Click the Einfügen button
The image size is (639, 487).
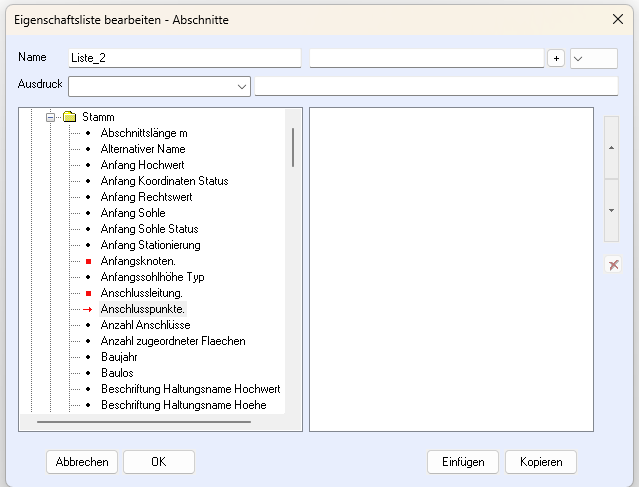(x=462, y=462)
